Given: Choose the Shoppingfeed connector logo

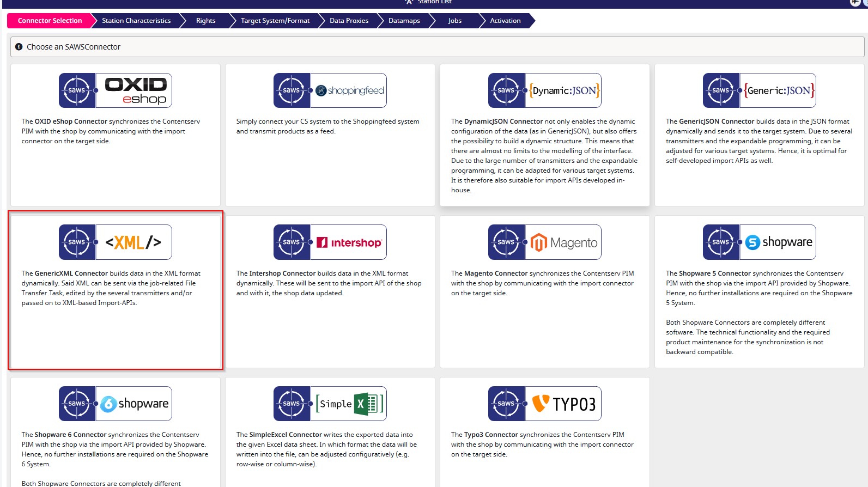Looking at the screenshot, I should (x=330, y=90).
